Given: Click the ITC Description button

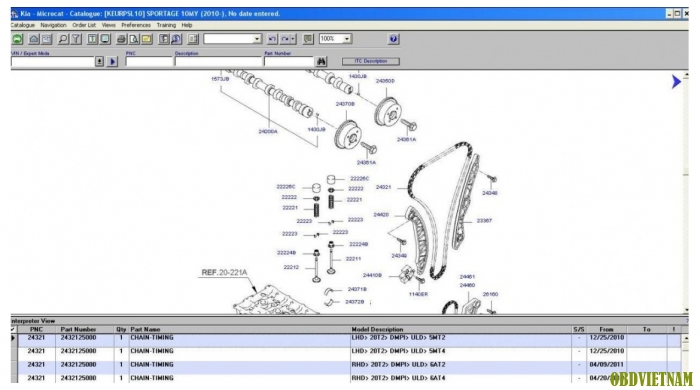Looking at the screenshot, I should point(371,61).
